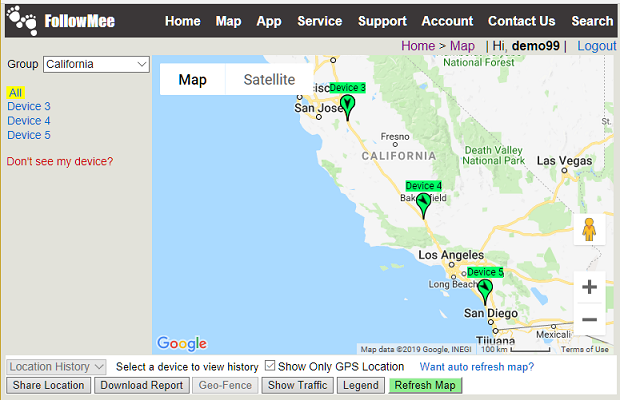Click the Las Vegas map label
This screenshot has height=400, width=620.
pos(564,161)
